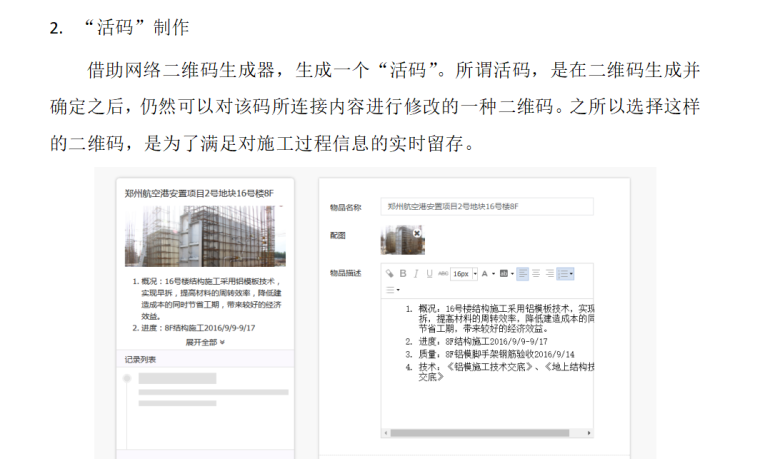Apply strikethrough (ABC) formatting
This screenshot has width=760, height=459.
442,273
